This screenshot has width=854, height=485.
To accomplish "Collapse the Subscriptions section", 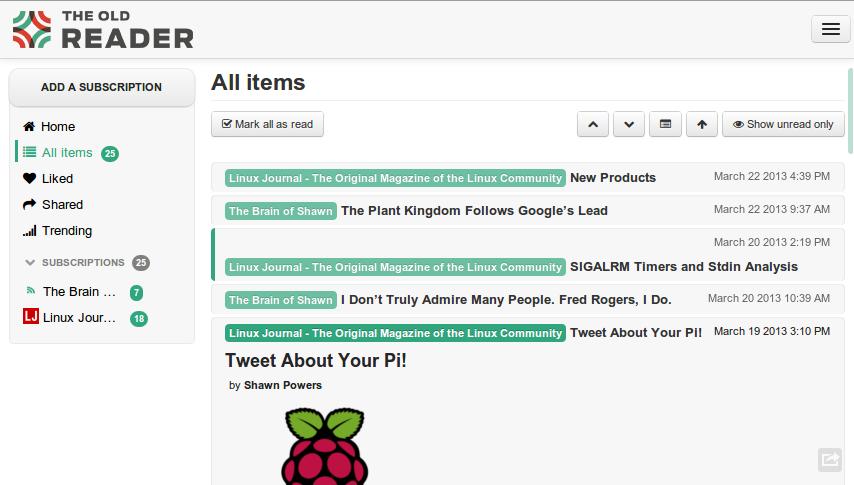I will click(30, 263).
